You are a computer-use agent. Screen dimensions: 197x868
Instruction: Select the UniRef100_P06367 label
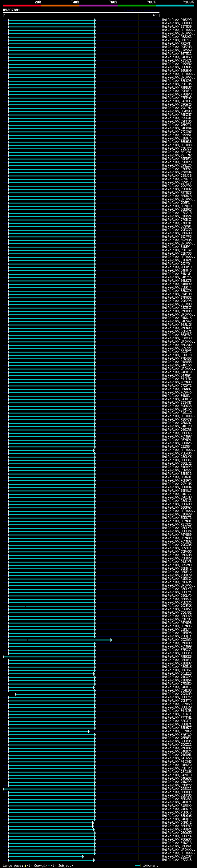pos(176,670)
